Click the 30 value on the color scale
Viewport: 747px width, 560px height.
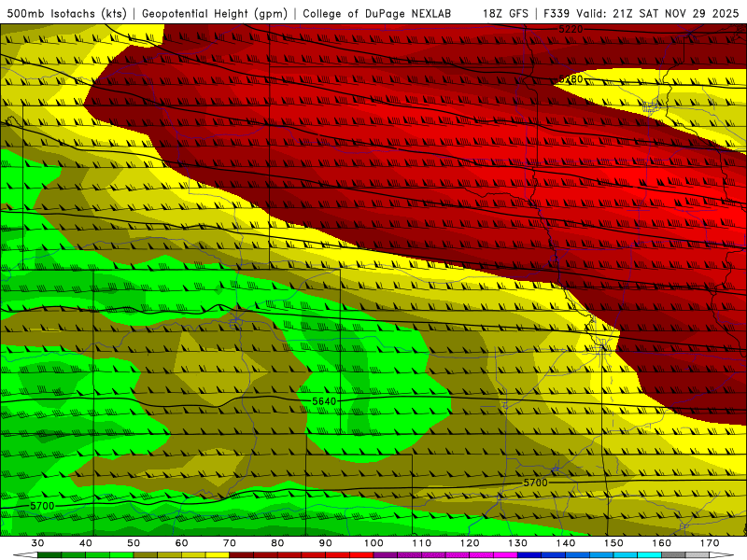coord(37,543)
